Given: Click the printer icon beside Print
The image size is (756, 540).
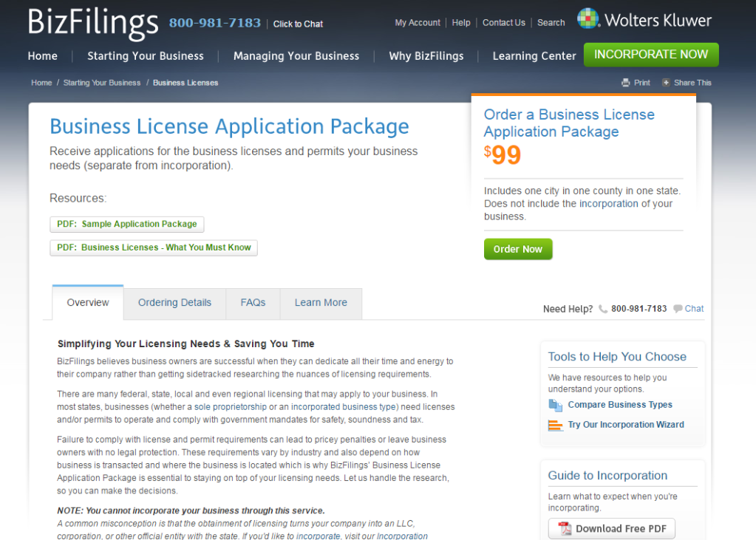Looking at the screenshot, I should point(626,83).
